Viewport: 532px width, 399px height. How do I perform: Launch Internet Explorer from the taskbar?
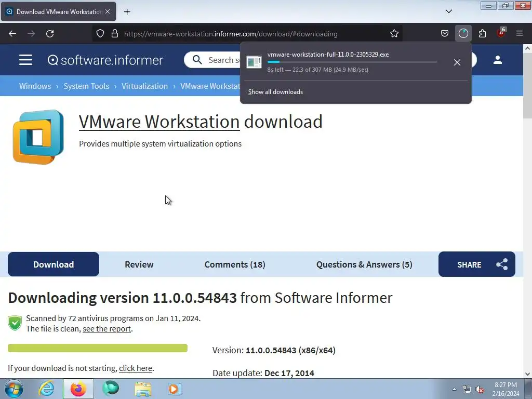click(46, 389)
